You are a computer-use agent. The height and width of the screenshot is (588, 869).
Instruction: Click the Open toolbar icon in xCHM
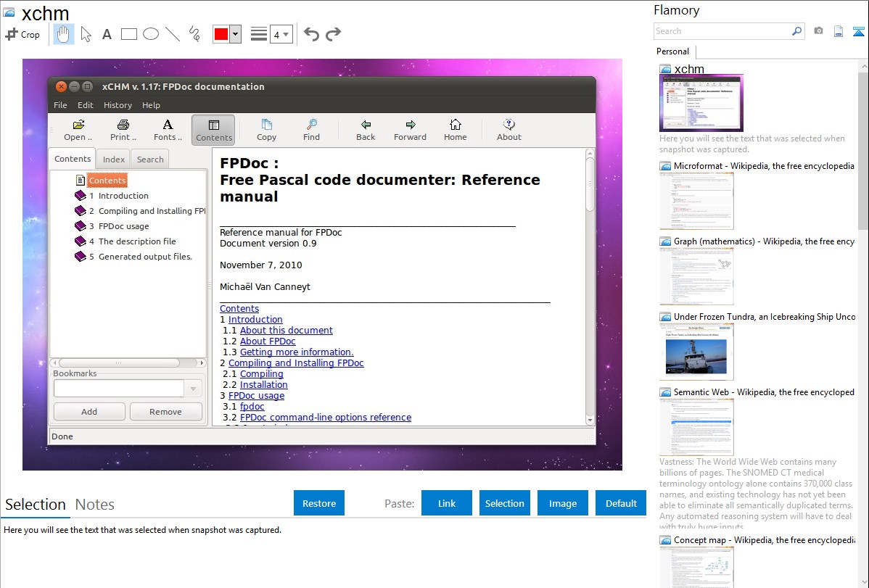pyautogui.click(x=78, y=131)
